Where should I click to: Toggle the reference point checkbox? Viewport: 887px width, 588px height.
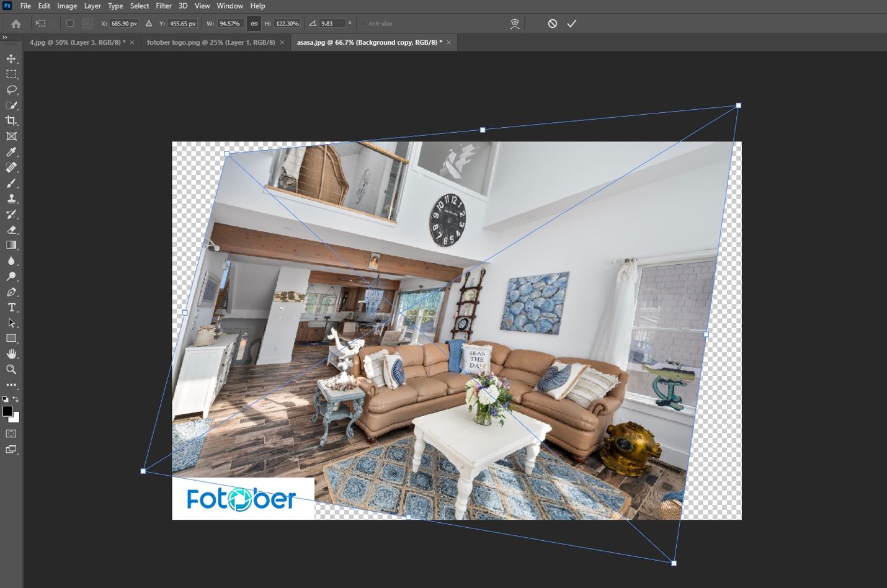[70, 24]
